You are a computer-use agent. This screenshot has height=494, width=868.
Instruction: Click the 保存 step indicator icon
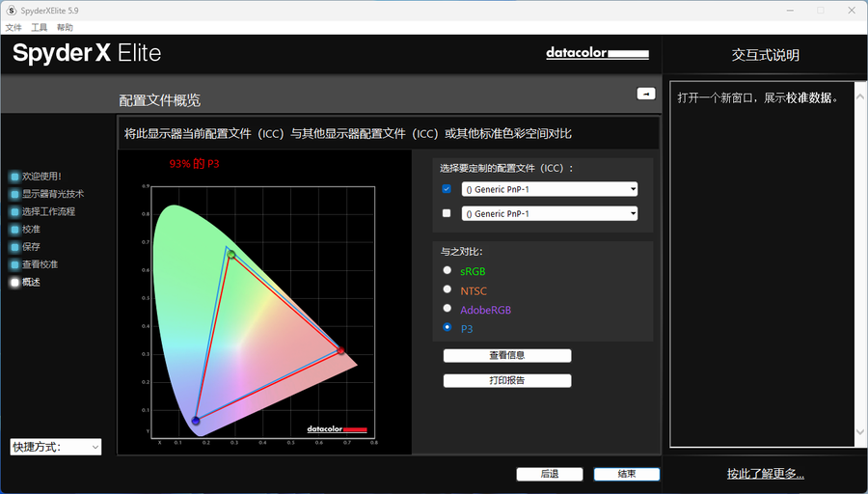[14, 247]
